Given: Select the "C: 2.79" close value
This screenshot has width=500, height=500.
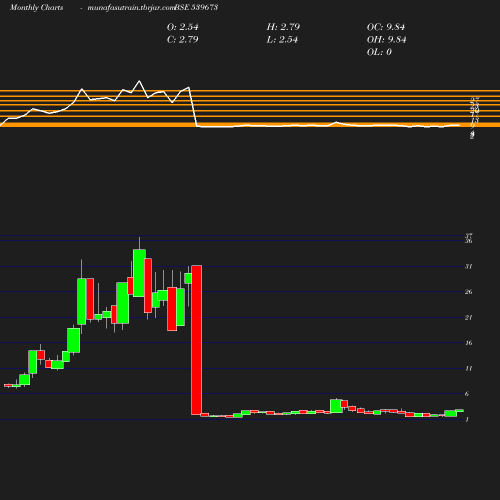Looking at the screenshot, I should click(x=183, y=39).
